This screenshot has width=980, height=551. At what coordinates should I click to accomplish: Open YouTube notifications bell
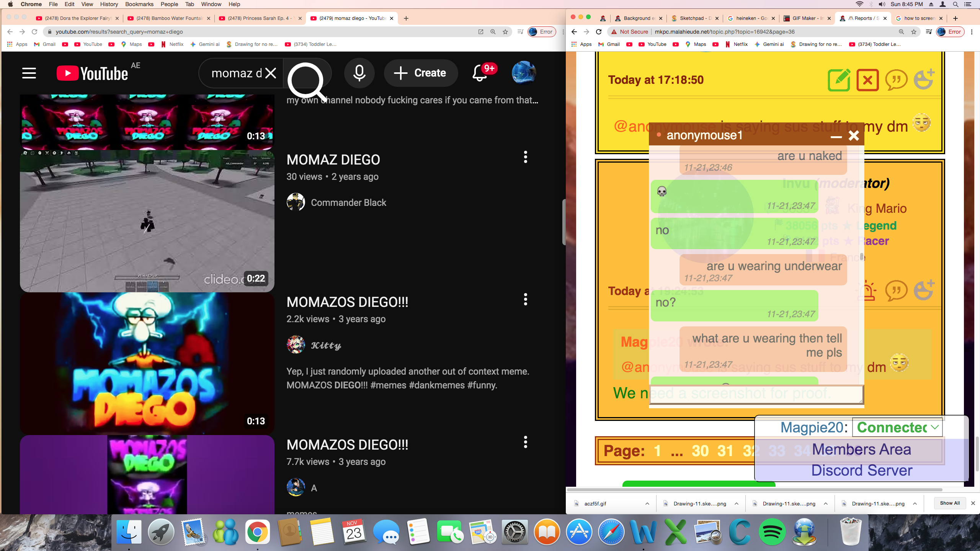[x=480, y=73]
